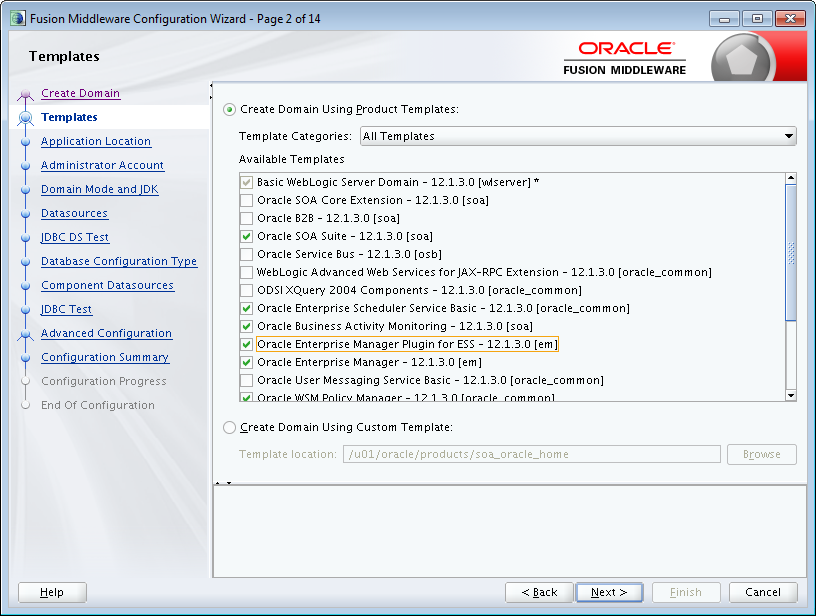Enable the Oracle B2B 12.1.3.0 template checkbox

point(245,218)
